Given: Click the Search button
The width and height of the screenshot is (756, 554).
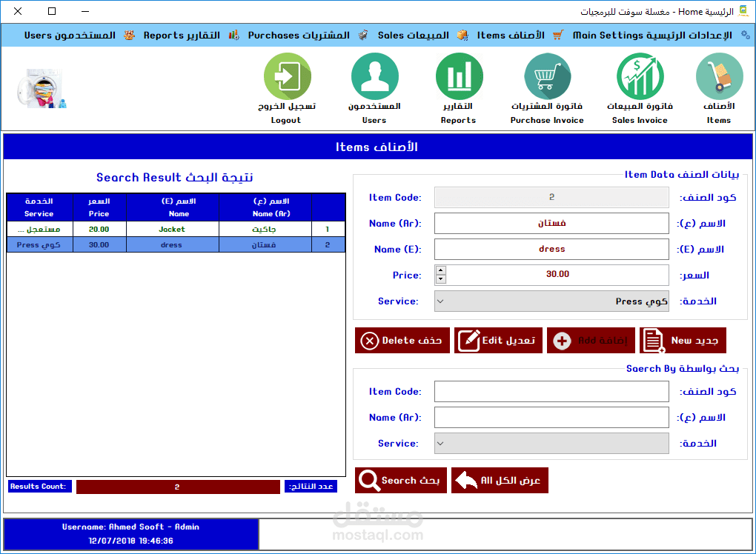Looking at the screenshot, I should (401, 480).
